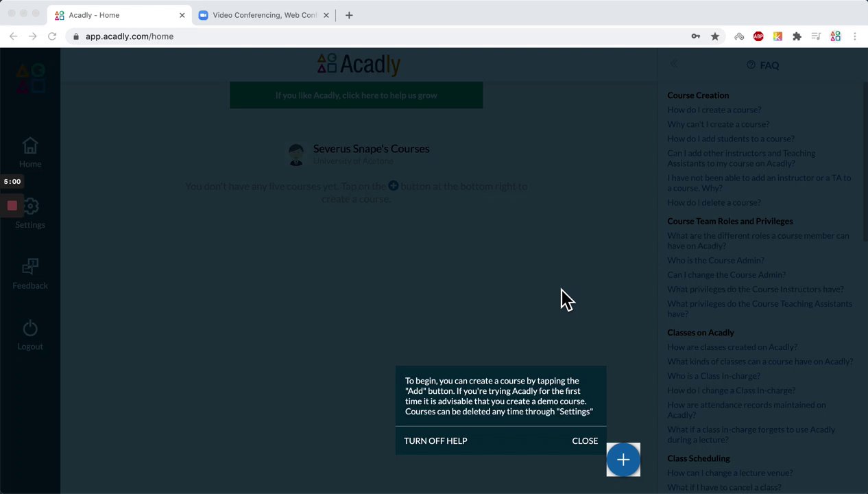Stop recording with the red square button
This screenshot has width=868, height=494.
(x=12, y=206)
